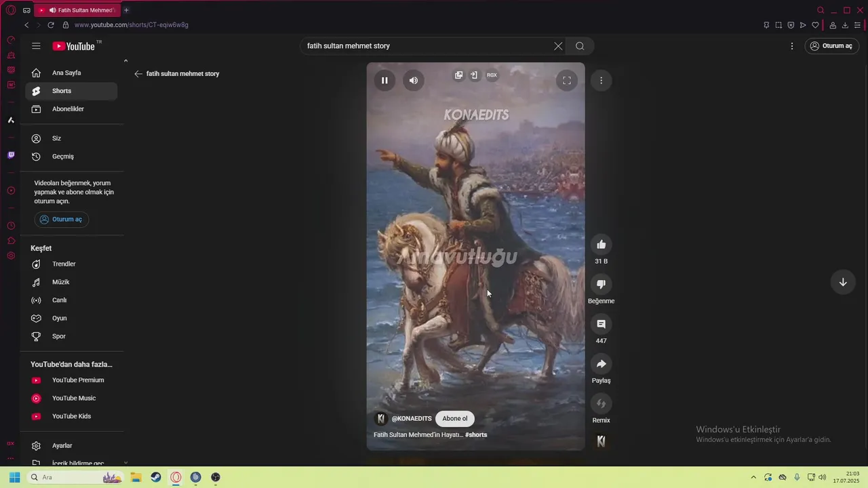Viewport: 868px width, 488px height.
Task: Pause the Shorts video
Action: (384, 80)
